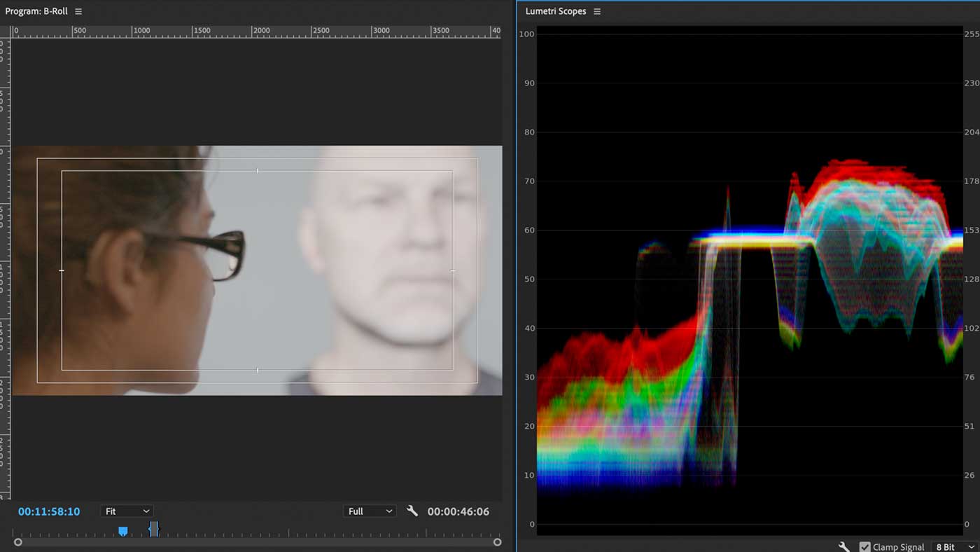
Task: Click the left handle of the zoom scrollbar
Action: [18, 541]
